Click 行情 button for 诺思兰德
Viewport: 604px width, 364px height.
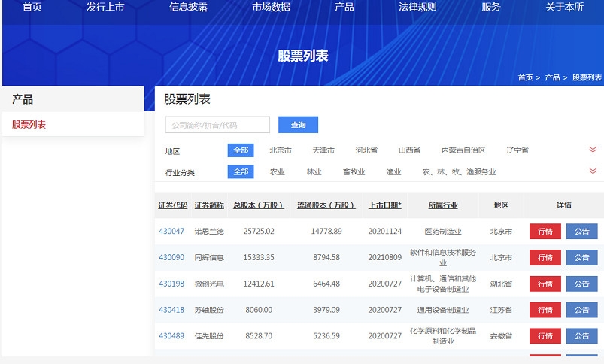tap(545, 232)
